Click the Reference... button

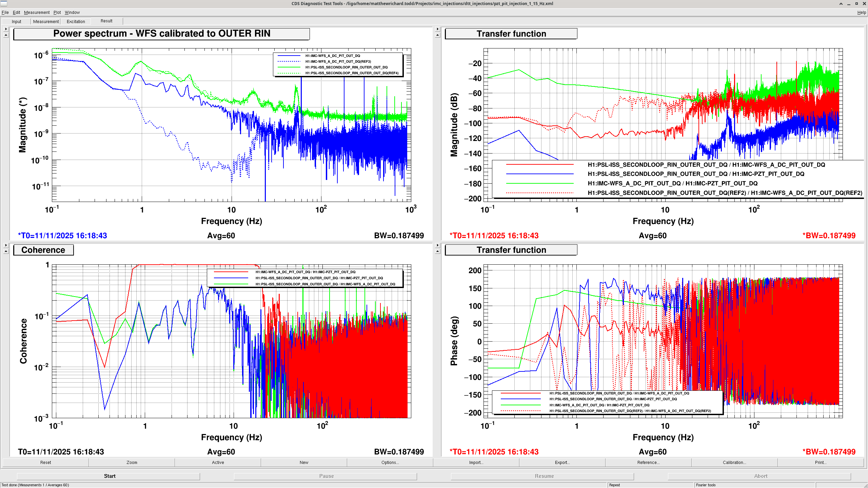648,462
